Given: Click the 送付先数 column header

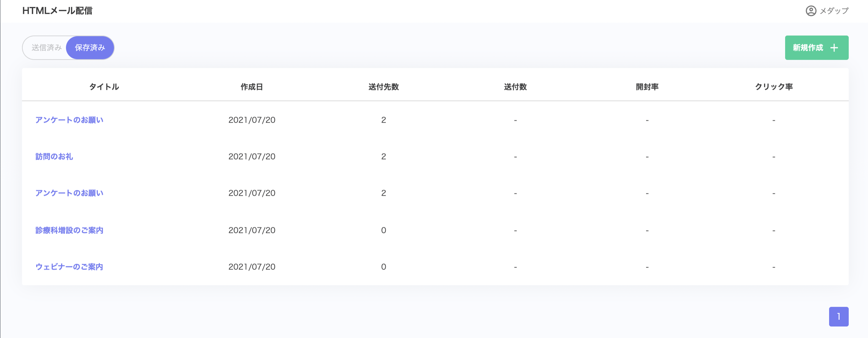Looking at the screenshot, I should 384,87.
